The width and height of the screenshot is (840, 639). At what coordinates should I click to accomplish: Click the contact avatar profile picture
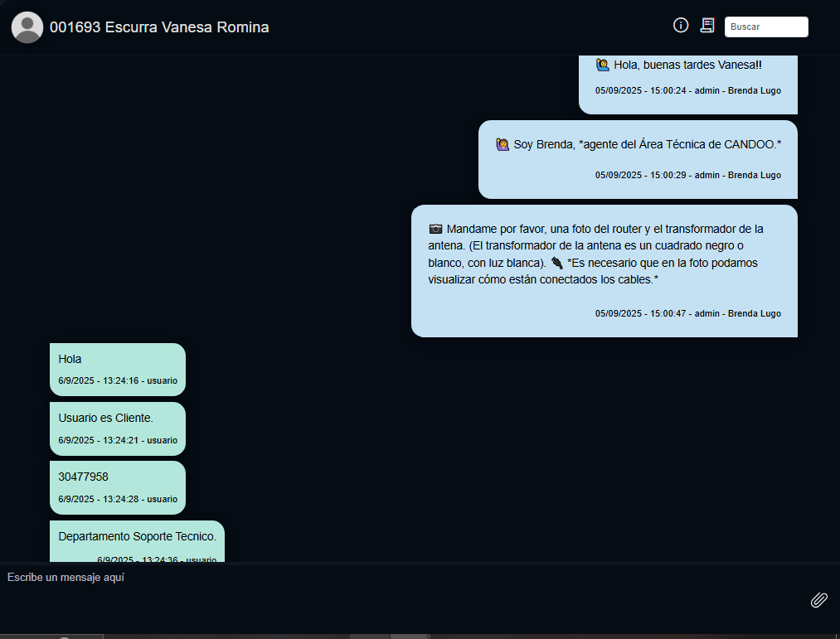tap(27, 27)
